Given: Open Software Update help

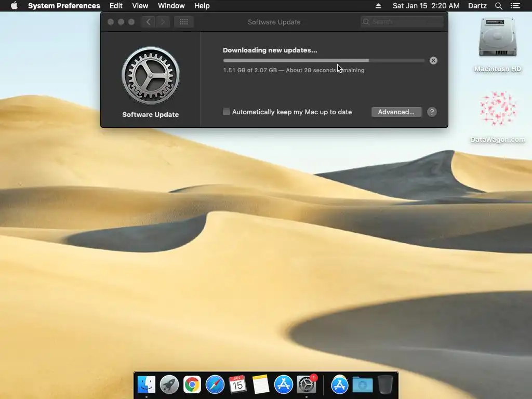Looking at the screenshot, I should point(432,112).
